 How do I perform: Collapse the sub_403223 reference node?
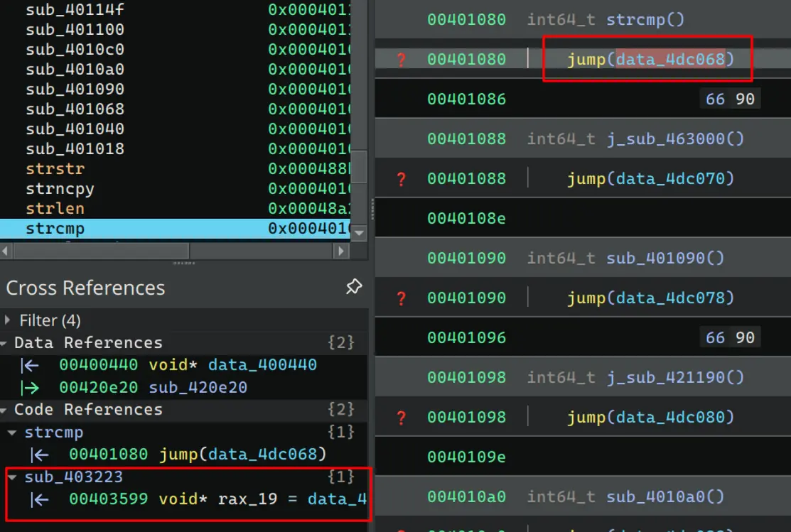[14, 477]
